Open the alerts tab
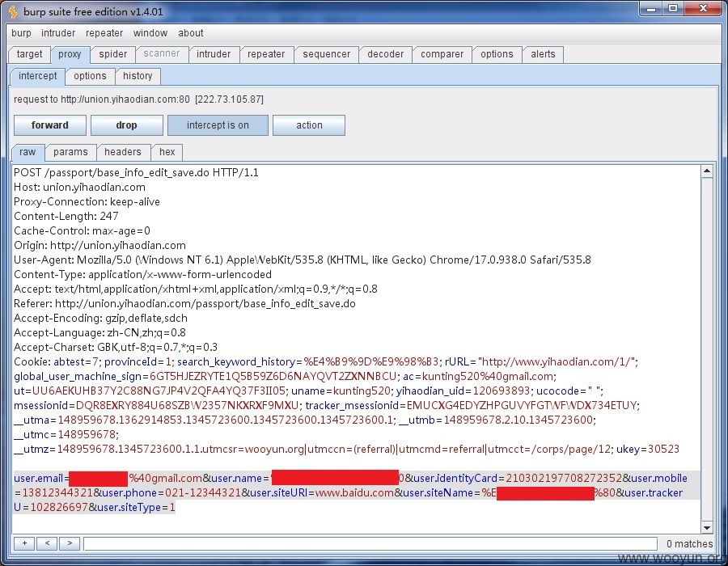Image resolution: width=728 pixels, height=566 pixels. [x=543, y=54]
